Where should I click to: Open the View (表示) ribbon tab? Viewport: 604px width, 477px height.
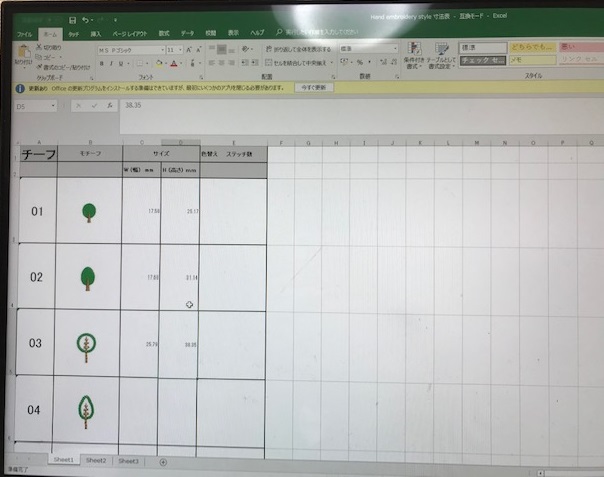click(233, 33)
